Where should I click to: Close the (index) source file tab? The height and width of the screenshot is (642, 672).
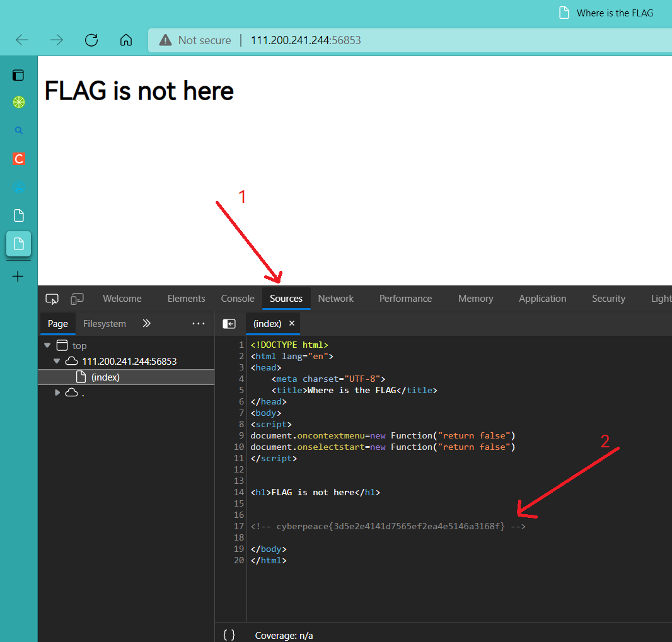292,323
